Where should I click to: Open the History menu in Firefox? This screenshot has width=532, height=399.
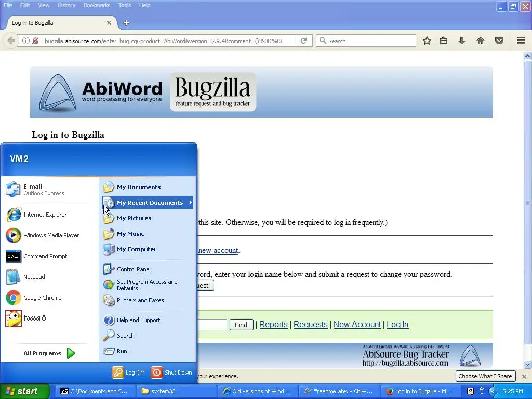click(x=66, y=5)
